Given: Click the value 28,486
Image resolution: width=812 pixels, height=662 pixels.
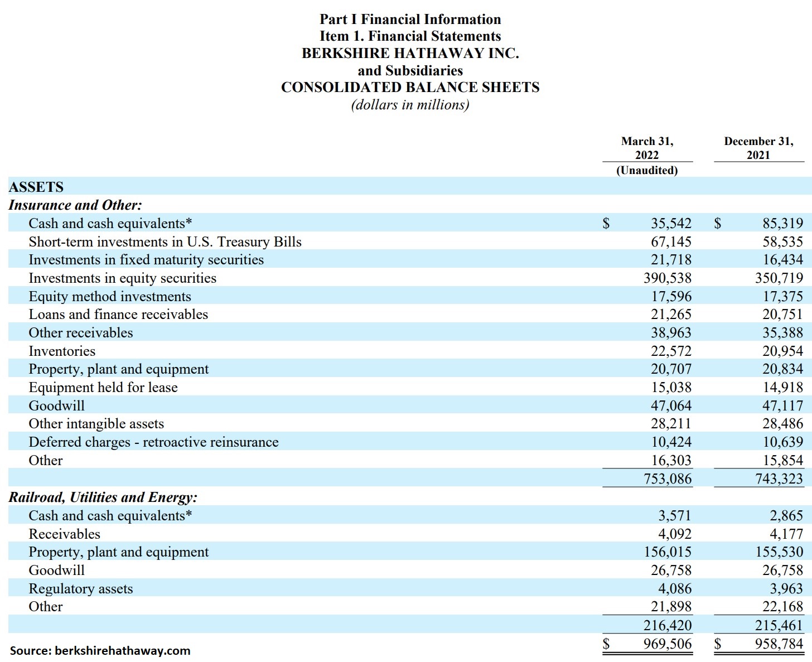Looking at the screenshot, I should [783, 424].
